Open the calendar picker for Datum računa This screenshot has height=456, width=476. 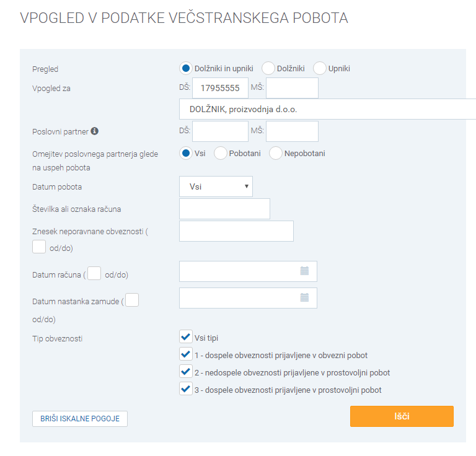tap(304, 271)
